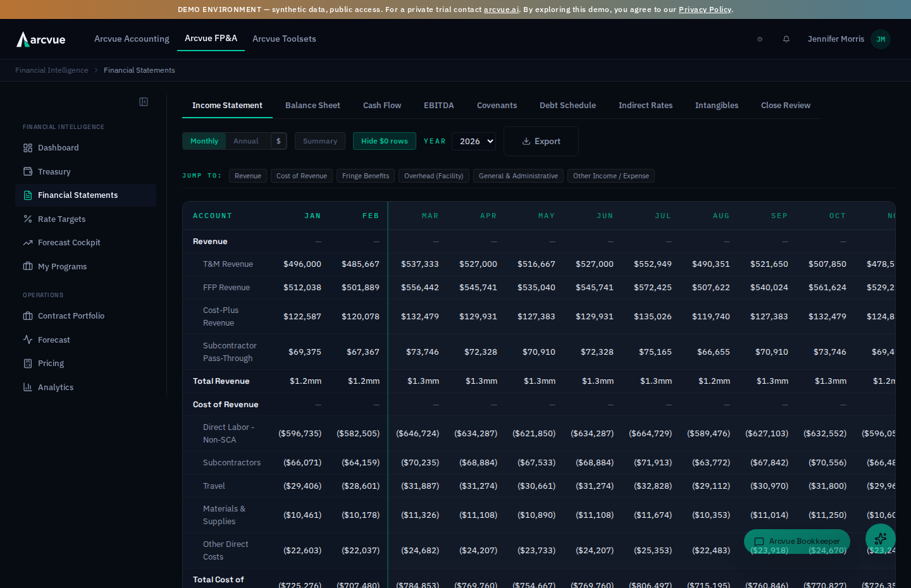The image size is (911, 588).
Task: Open Contract Portfolio
Action: pos(85,316)
